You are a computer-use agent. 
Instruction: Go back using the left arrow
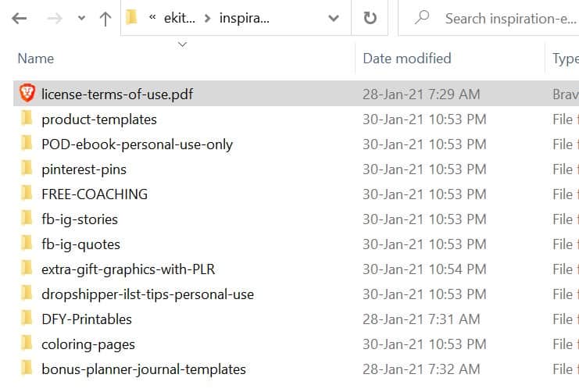click(x=20, y=18)
